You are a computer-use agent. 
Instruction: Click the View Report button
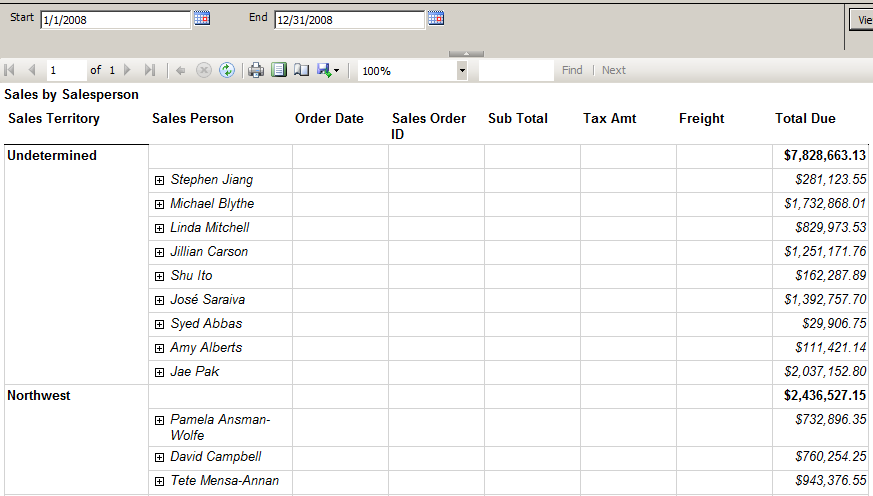(861, 19)
